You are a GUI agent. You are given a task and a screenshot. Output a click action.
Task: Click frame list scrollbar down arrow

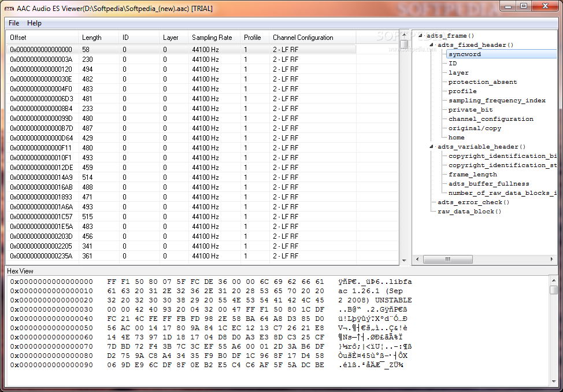point(404,261)
